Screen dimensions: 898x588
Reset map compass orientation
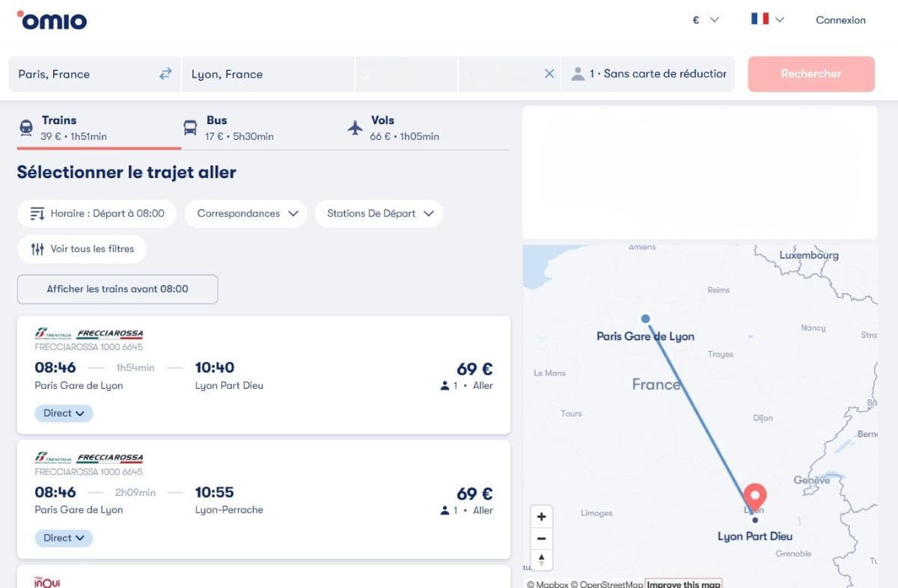(x=541, y=560)
